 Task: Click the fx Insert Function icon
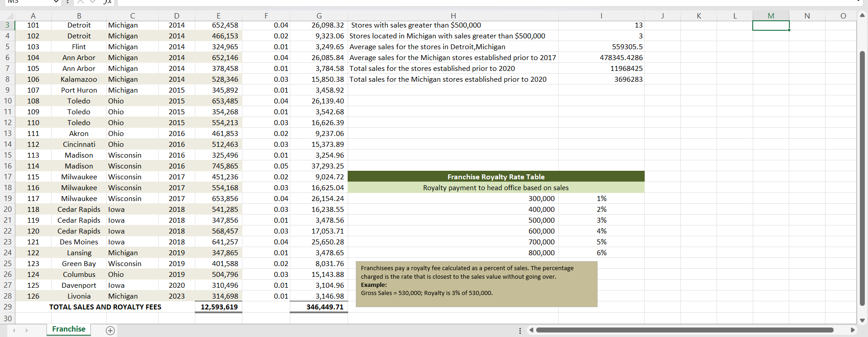107,2
